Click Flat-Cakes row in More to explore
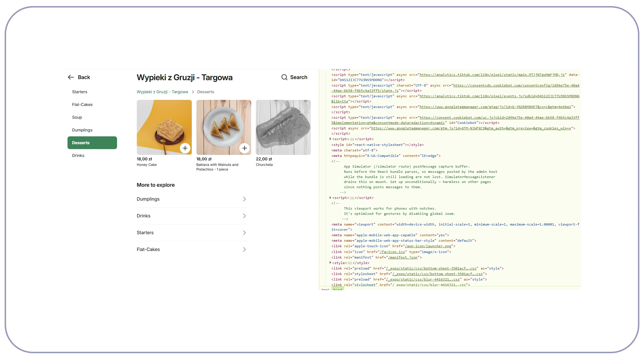Image resolution: width=644 pixels, height=359 pixels. (192, 250)
